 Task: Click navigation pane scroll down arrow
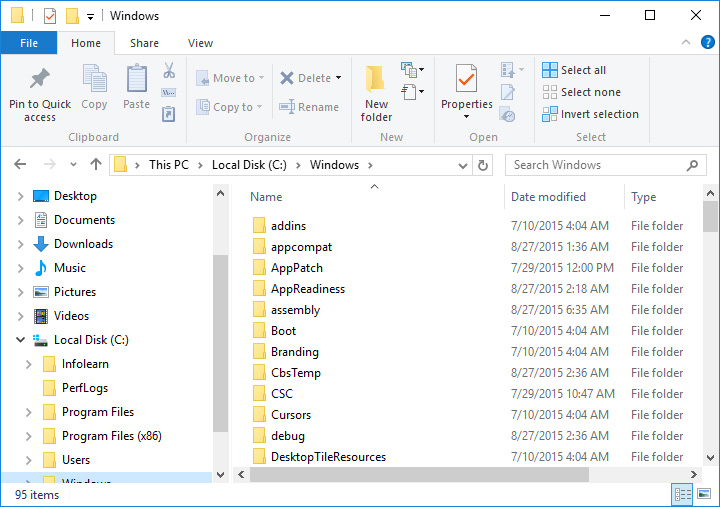coord(220,474)
